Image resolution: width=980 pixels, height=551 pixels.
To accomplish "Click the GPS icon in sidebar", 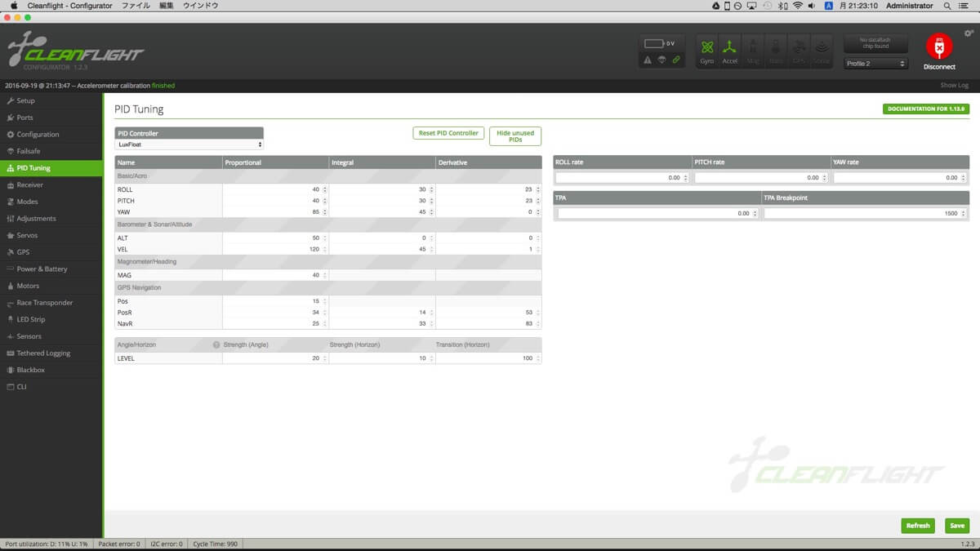I will point(10,252).
